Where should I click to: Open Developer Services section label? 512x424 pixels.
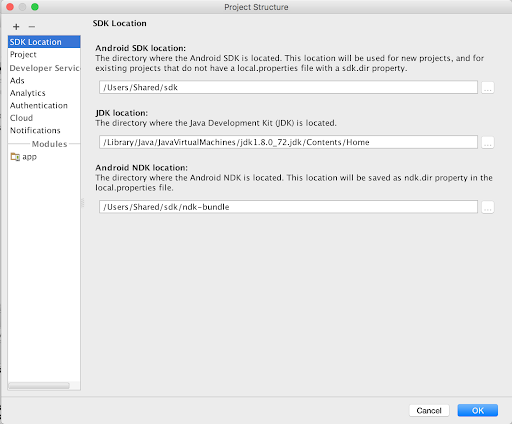click(x=44, y=68)
